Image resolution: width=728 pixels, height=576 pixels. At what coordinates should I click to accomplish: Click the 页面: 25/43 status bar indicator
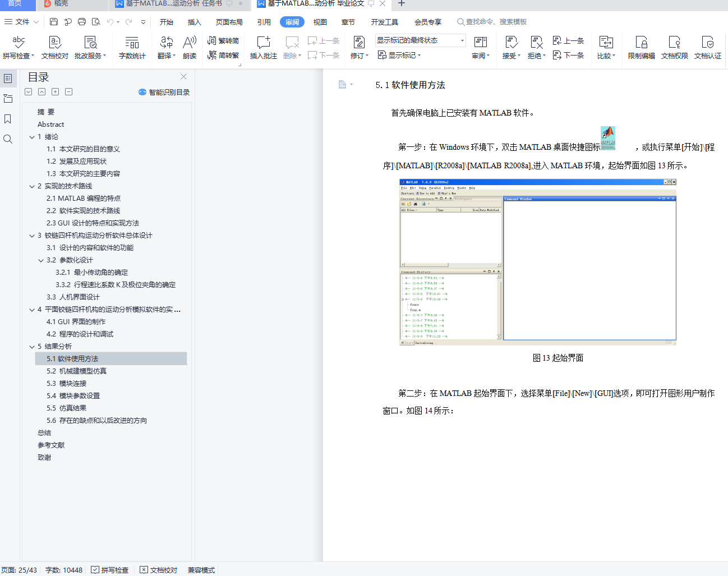[19, 570]
